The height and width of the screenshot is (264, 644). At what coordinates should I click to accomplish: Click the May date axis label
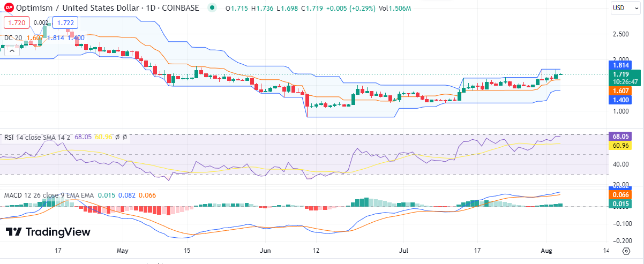tap(123, 250)
